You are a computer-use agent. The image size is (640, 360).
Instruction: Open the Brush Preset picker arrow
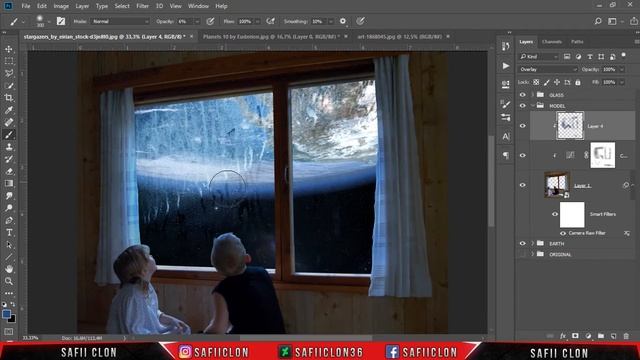[49, 21]
